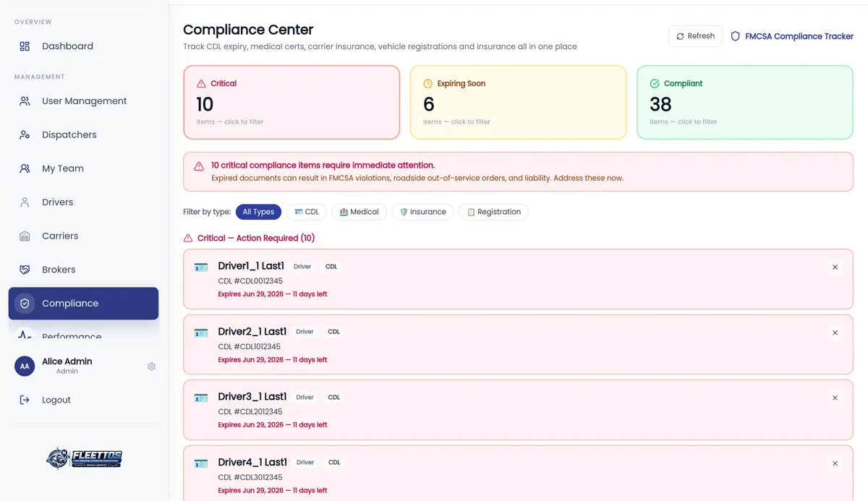Image resolution: width=868 pixels, height=501 pixels.
Task: Filter by Registration type
Action: click(x=493, y=212)
